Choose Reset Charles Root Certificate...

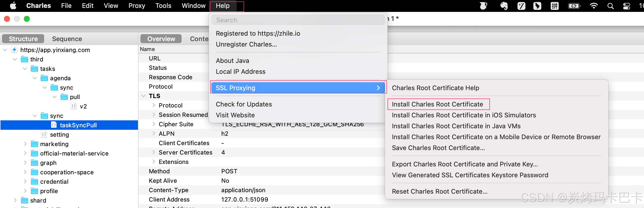click(440, 191)
